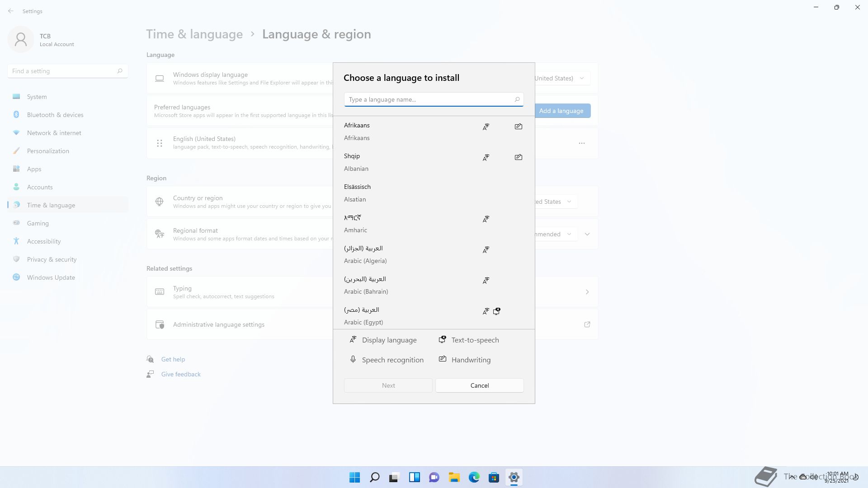Open Chat (Teams) from the taskbar
The image size is (868, 488).
click(x=434, y=477)
